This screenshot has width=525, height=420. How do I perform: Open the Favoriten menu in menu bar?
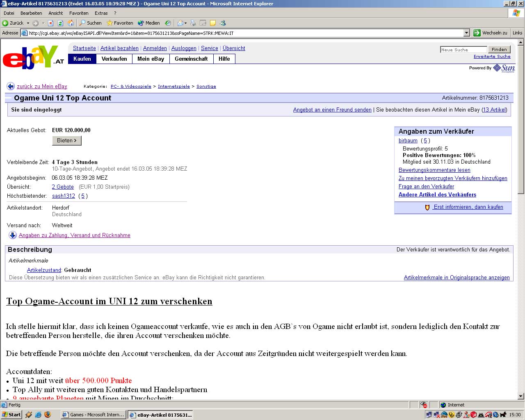[79, 13]
